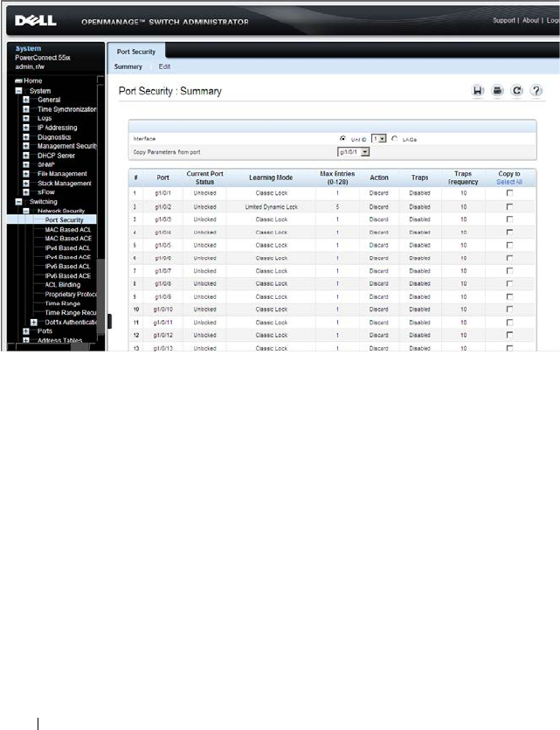Open the Help question mark icon
560x730 pixels.
coord(536,90)
